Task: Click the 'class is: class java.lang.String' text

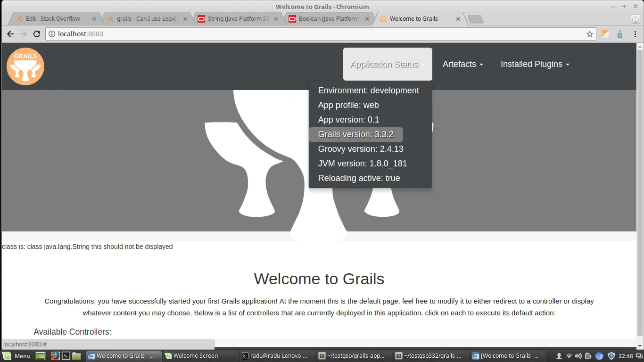Action: (46, 247)
